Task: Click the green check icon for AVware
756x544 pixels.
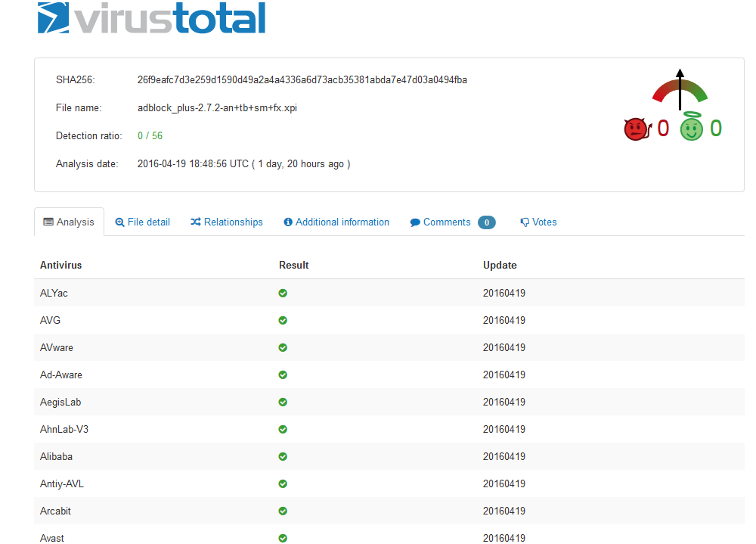Action: coord(283,347)
